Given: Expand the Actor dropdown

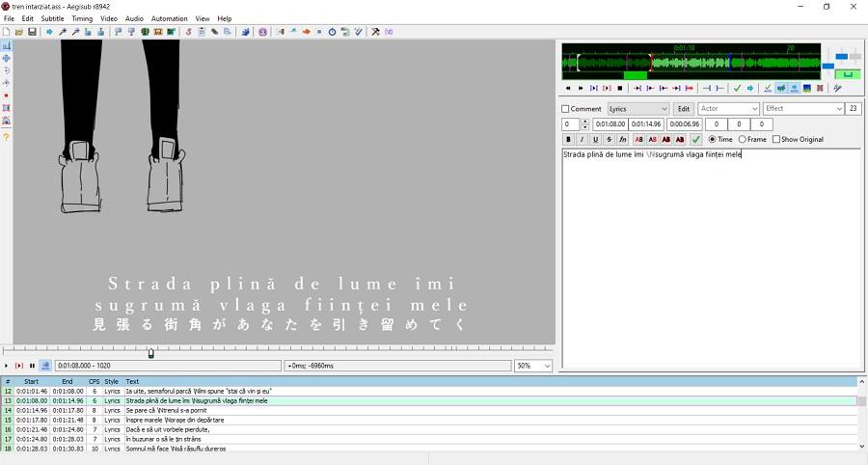Looking at the screenshot, I should (x=728, y=109).
